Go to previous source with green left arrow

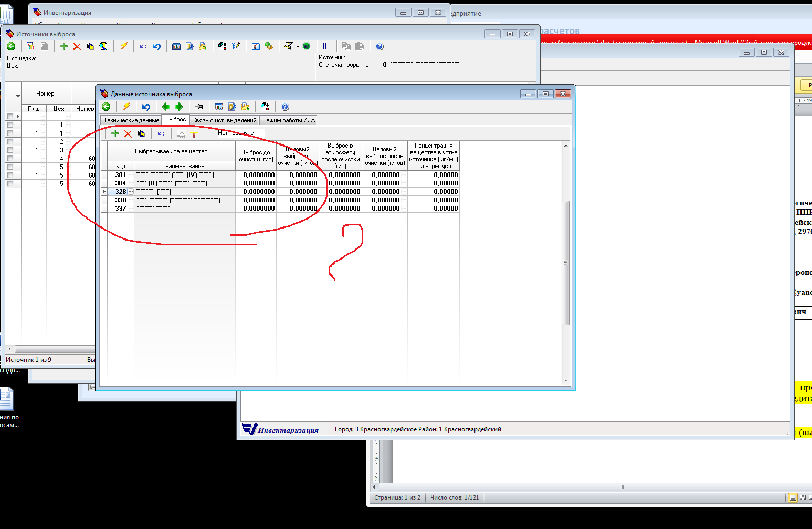(166, 107)
